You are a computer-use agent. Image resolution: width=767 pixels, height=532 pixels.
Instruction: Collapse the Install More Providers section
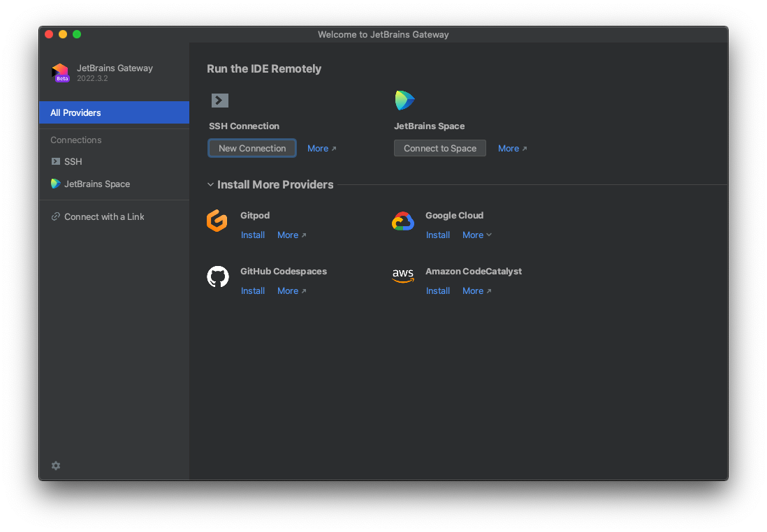pos(210,185)
